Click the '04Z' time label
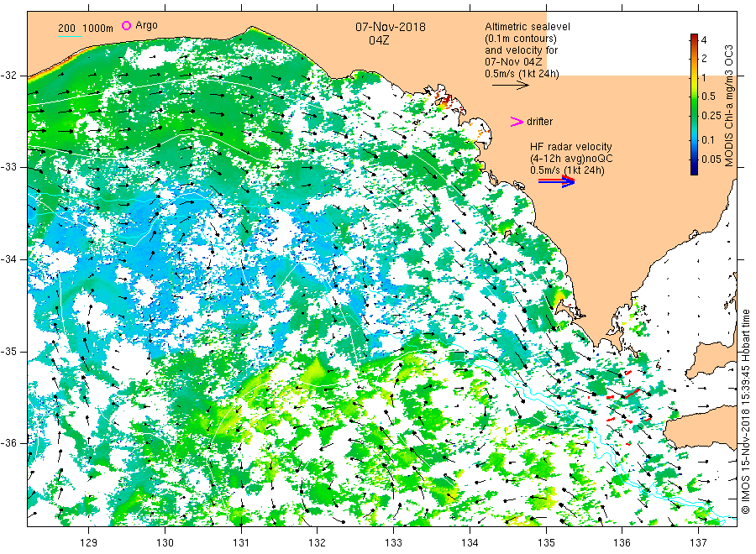 379,40
